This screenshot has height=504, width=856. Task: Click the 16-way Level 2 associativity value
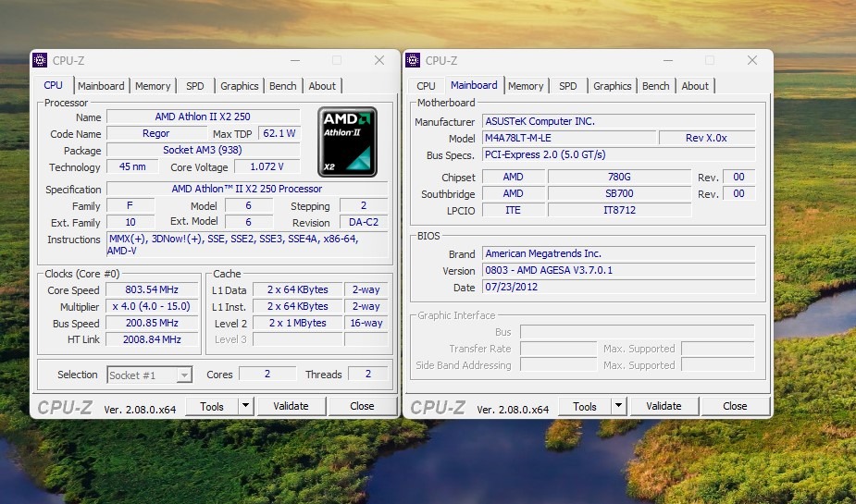366,323
